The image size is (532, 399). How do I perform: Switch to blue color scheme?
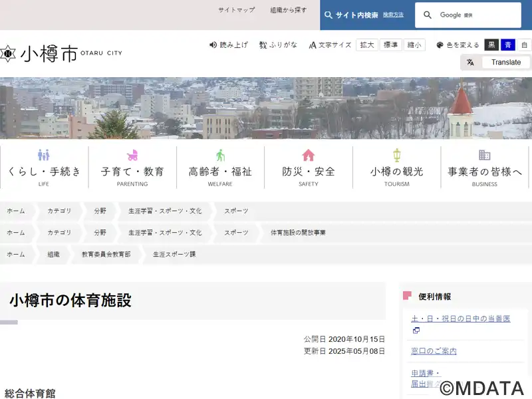pos(508,45)
